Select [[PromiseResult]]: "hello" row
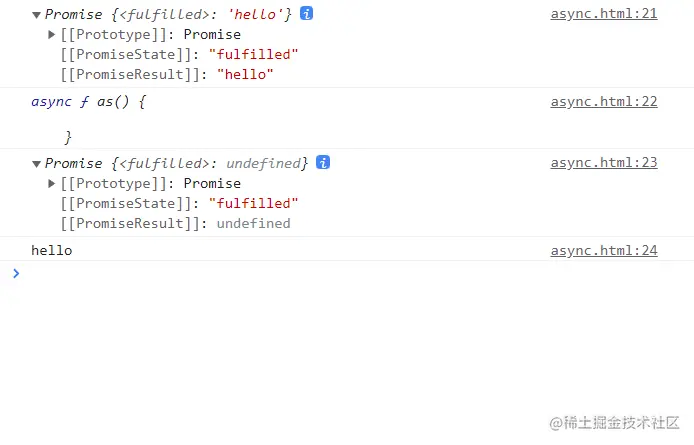This screenshot has height=445, width=694. tap(167, 74)
